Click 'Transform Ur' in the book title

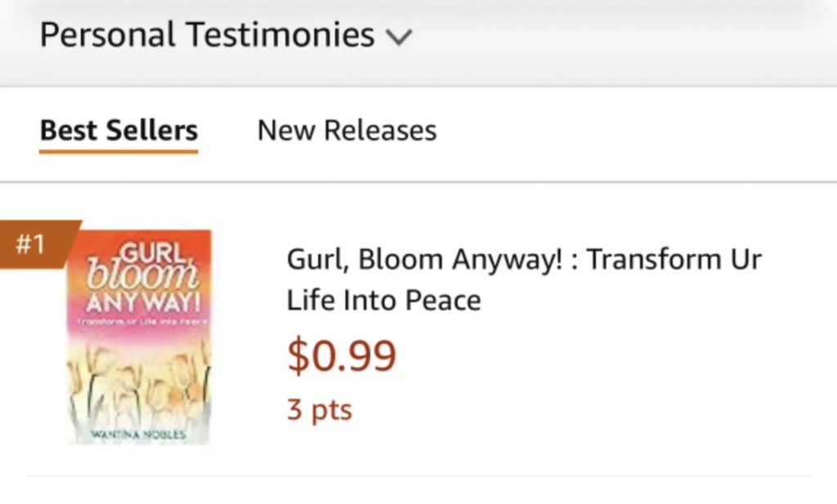674,260
